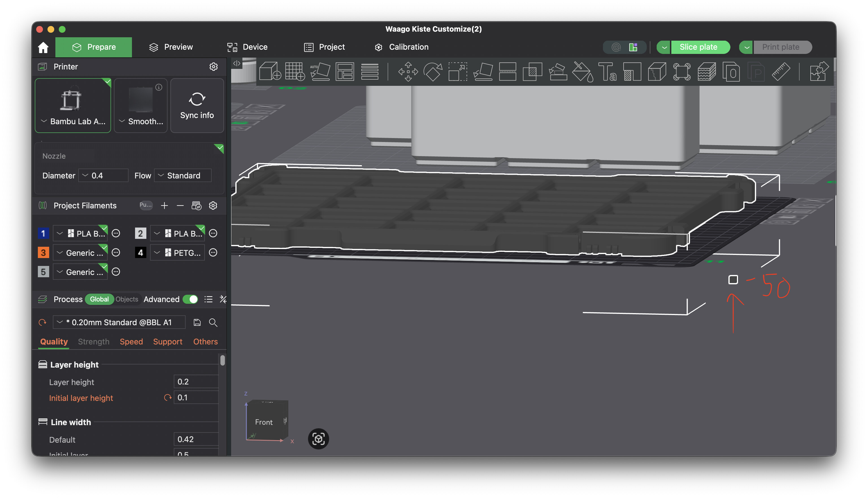This screenshot has height=498, width=868.
Task: Open the Mesh boolean tool
Action: (533, 71)
